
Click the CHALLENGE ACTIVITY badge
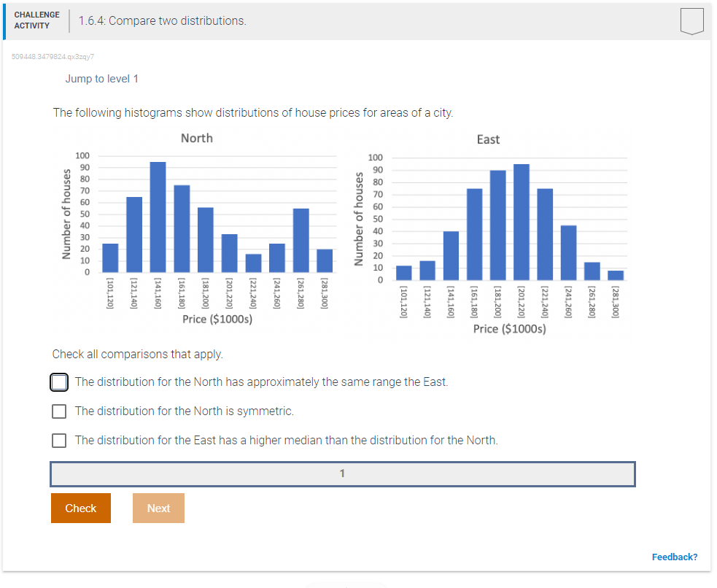pyautogui.click(x=36, y=19)
